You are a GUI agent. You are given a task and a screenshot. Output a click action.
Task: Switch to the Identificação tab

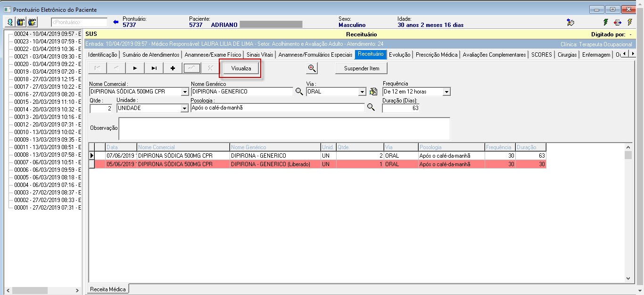coord(102,55)
